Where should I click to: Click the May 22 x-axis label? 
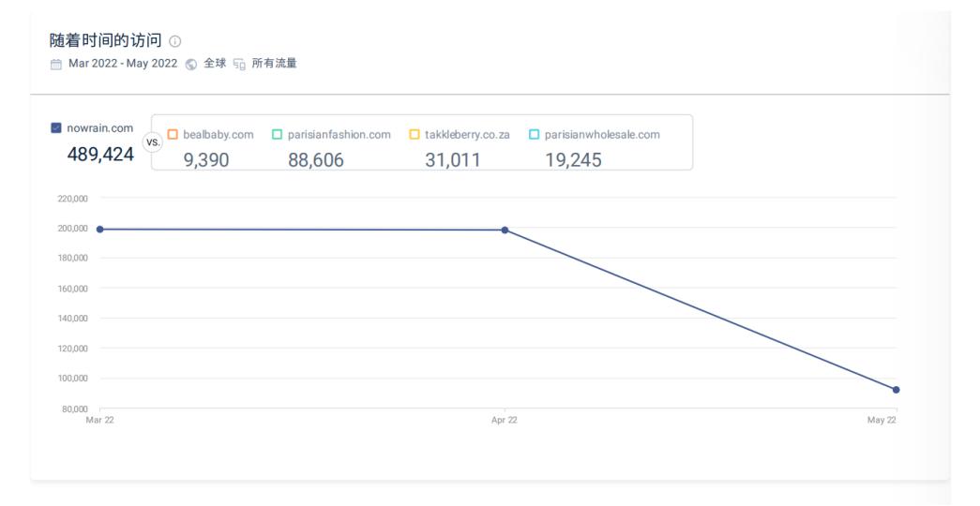(x=882, y=420)
